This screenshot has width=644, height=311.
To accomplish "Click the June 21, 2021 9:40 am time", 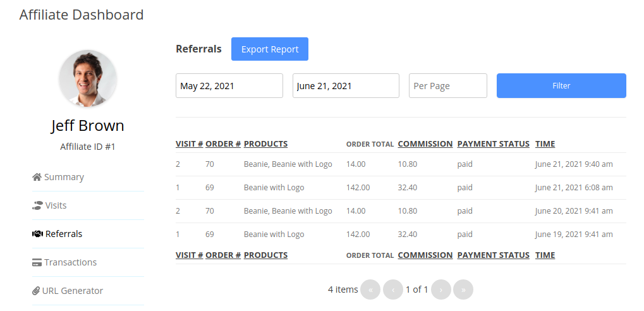I will pos(574,164).
